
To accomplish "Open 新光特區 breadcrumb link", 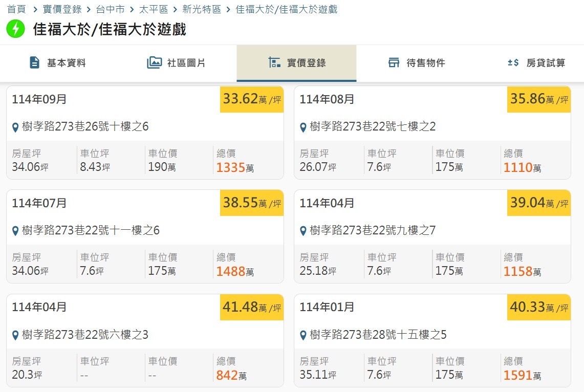I will 202,9.
